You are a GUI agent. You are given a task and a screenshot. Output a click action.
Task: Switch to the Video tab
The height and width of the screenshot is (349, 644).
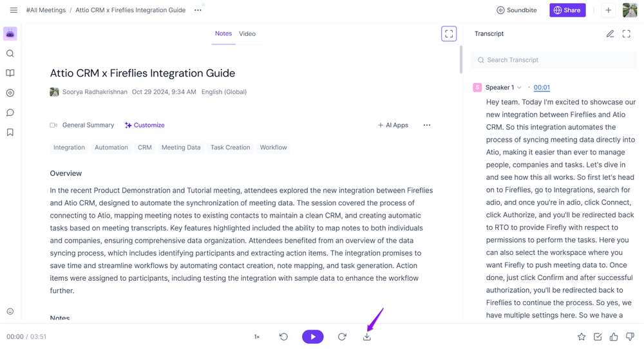coord(247,33)
